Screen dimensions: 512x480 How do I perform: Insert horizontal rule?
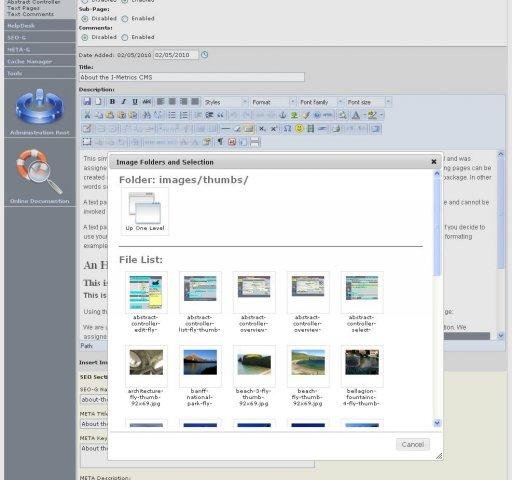[226, 129]
